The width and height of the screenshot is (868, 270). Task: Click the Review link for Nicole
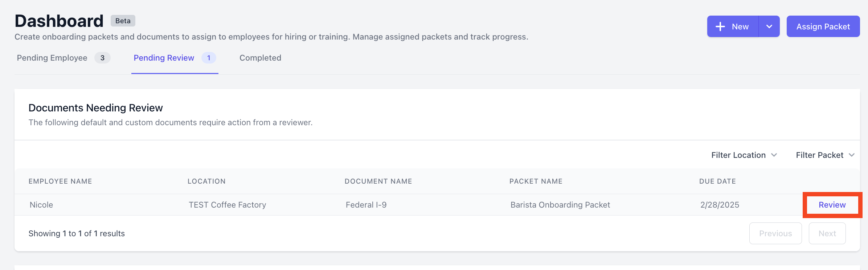pos(832,205)
